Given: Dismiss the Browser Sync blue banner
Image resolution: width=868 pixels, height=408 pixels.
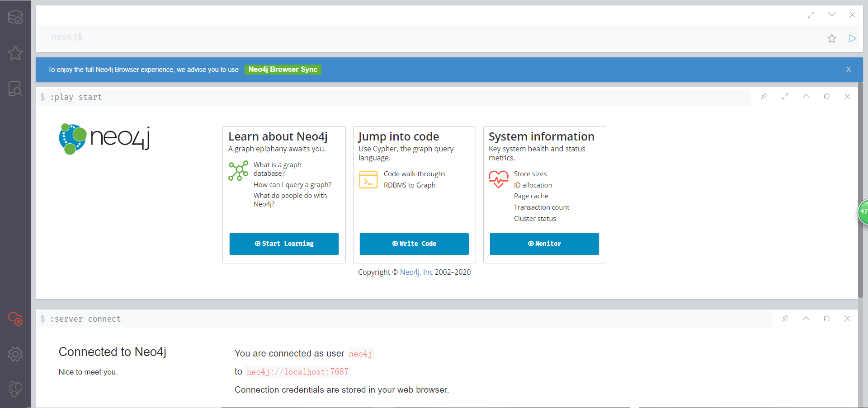Looking at the screenshot, I should point(849,70).
